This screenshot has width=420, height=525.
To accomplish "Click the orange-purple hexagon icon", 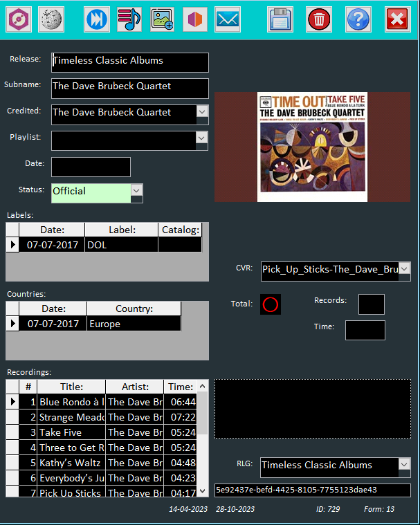I will (x=195, y=19).
